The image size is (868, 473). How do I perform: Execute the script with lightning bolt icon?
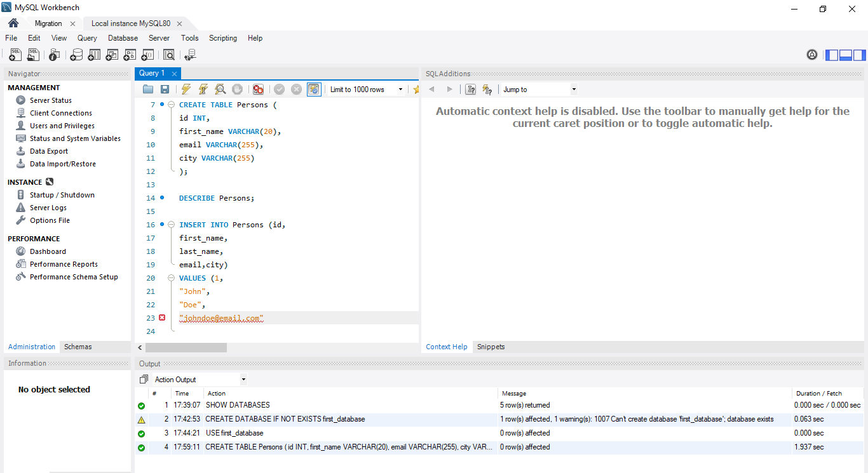[x=186, y=90]
